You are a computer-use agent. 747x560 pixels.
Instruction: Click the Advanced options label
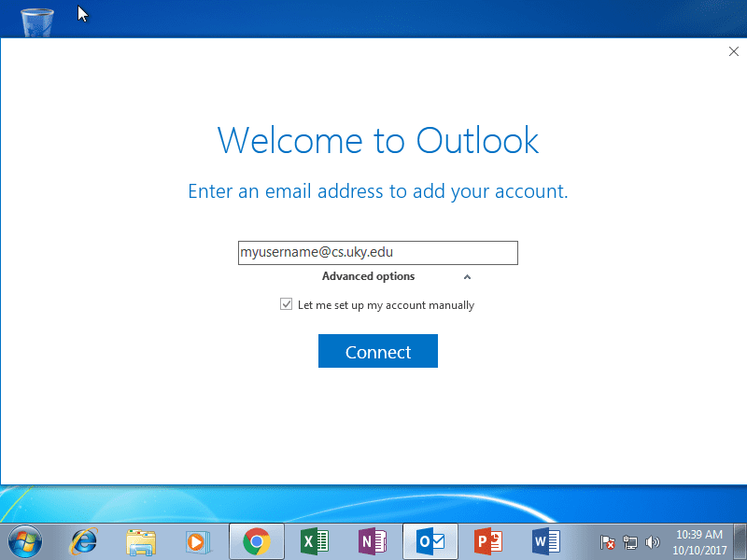click(368, 276)
